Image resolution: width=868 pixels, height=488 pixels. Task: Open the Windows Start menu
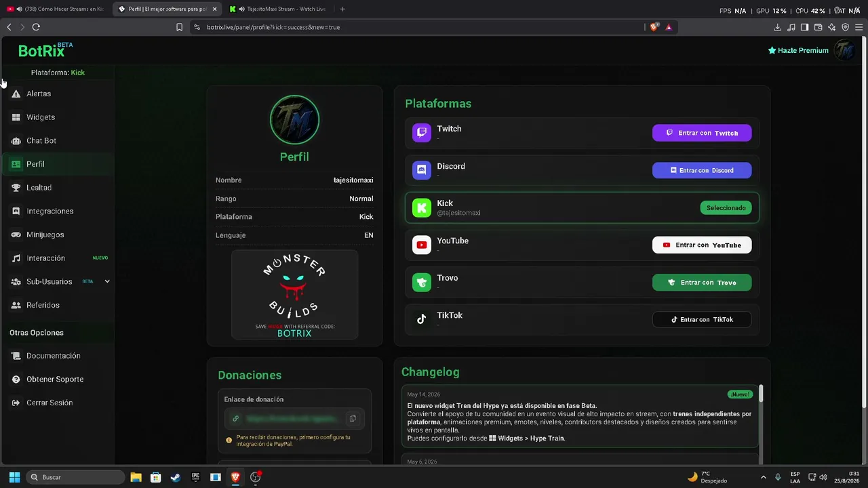point(14,477)
